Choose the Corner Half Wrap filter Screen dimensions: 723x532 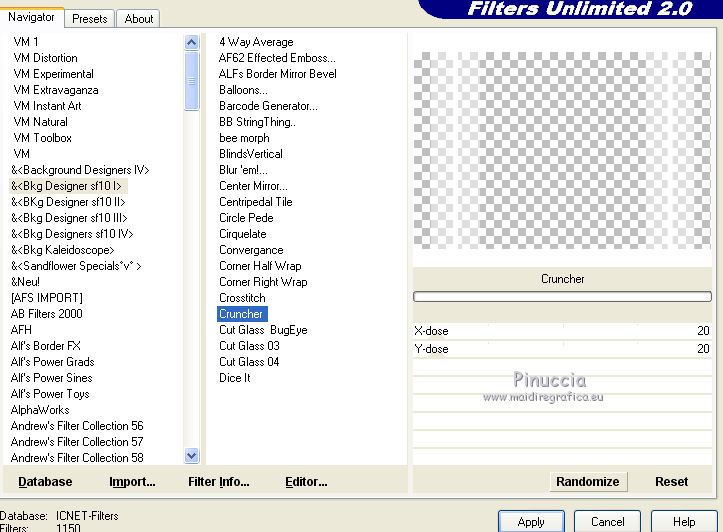tap(260, 266)
